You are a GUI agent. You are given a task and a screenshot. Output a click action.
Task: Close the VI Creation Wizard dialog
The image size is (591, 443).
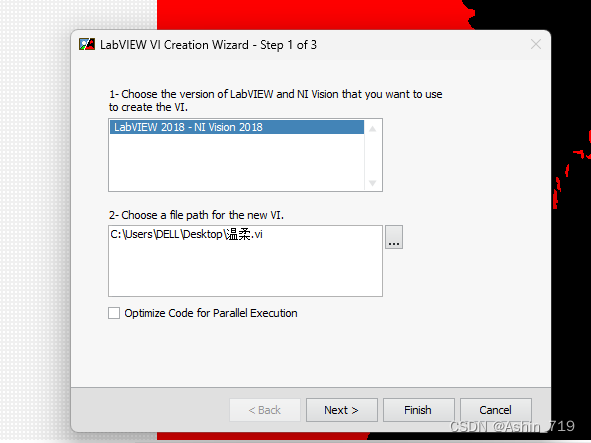coord(536,44)
